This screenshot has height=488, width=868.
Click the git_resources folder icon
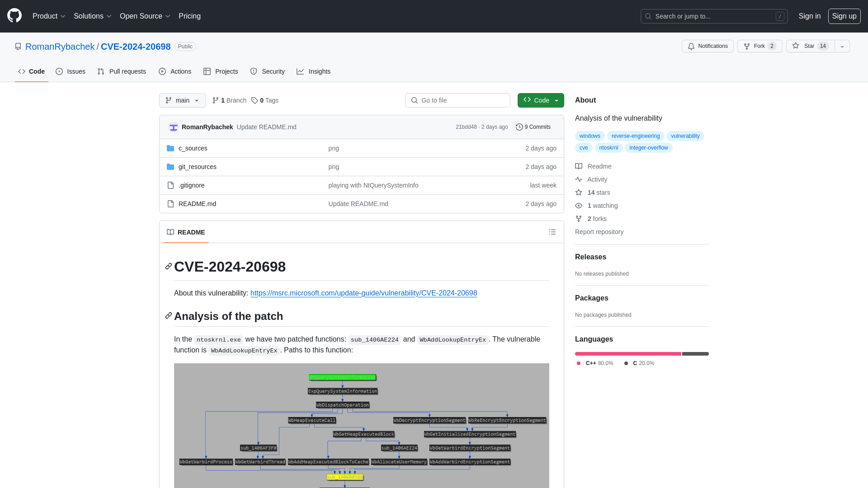point(170,167)
